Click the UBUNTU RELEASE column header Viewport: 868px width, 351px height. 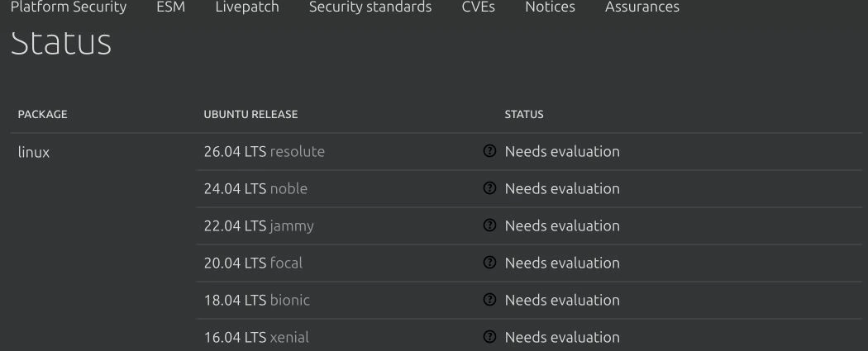click(x=250, y=115)
